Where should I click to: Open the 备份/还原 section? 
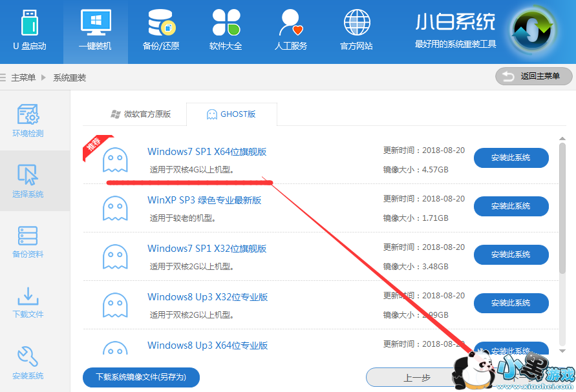[161, 31]
